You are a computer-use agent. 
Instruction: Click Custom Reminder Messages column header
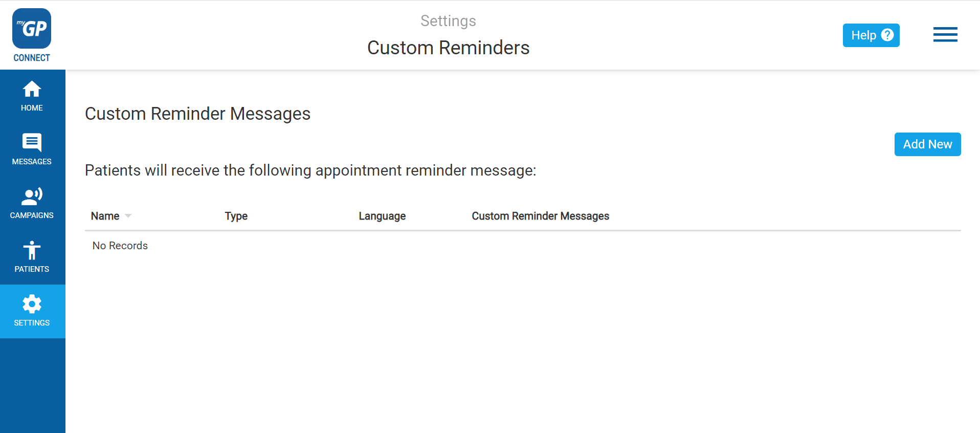(x=541, y=216)
